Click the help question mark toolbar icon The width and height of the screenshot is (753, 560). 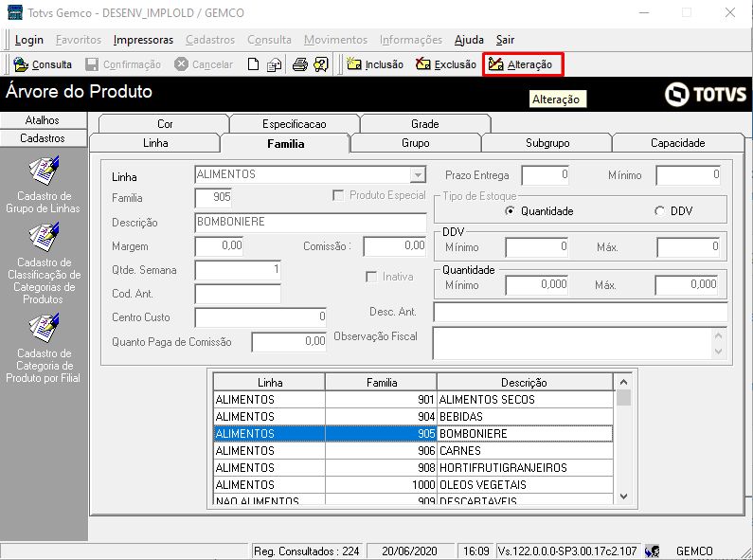click(321, 64)
